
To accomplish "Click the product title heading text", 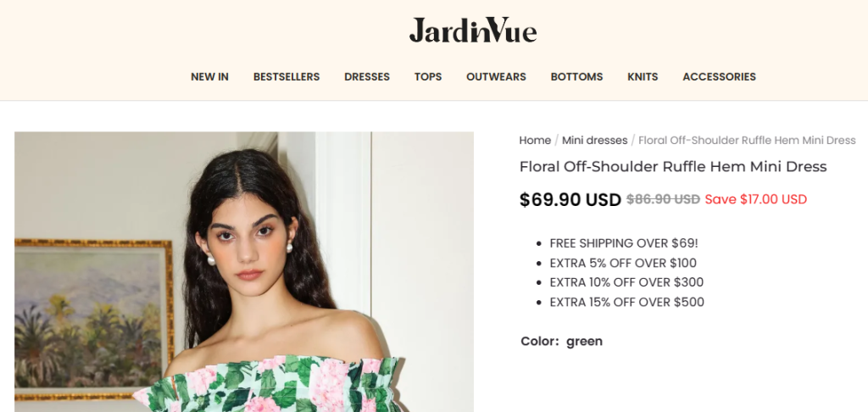I will (672, 167).
